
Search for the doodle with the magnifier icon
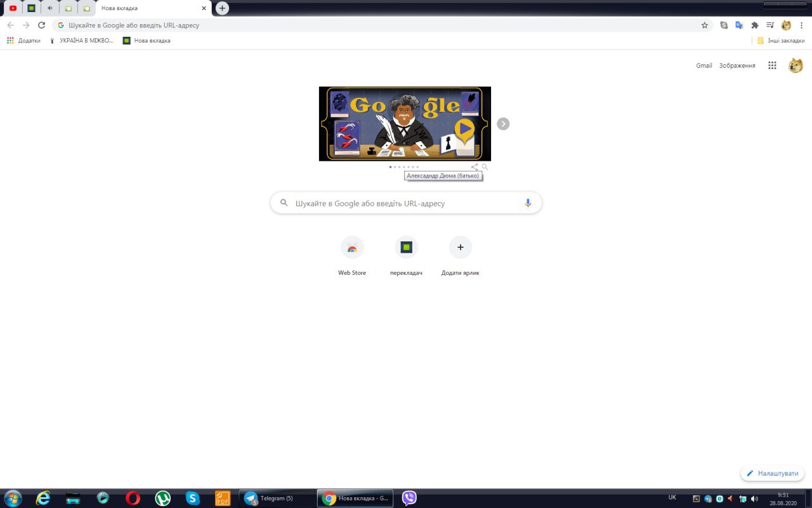point(485,167)
